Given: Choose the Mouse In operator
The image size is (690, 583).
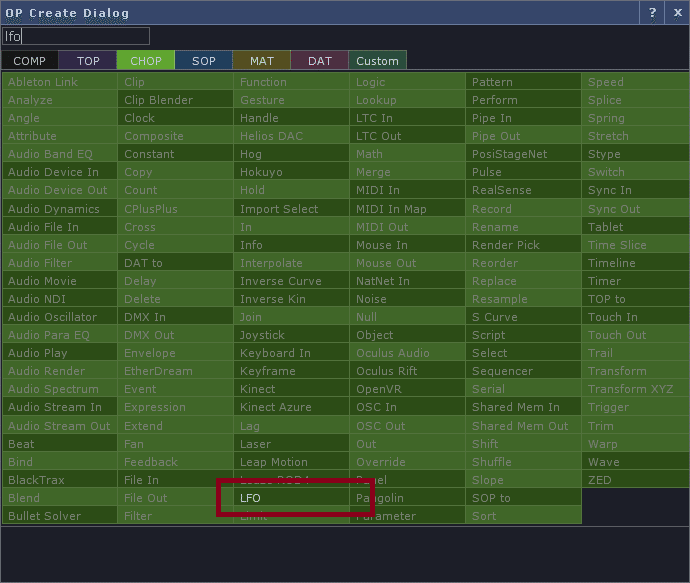Looking at the screenshot, I should (x=407, y=245).
